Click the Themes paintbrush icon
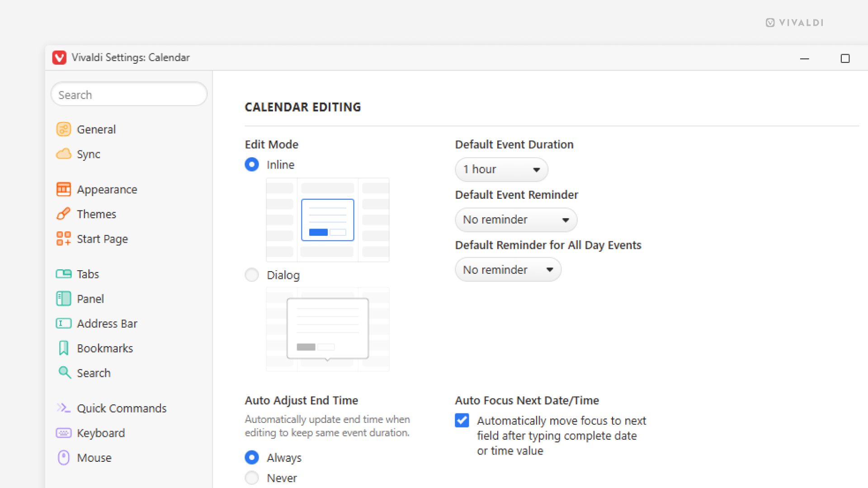 coord(63,214)
